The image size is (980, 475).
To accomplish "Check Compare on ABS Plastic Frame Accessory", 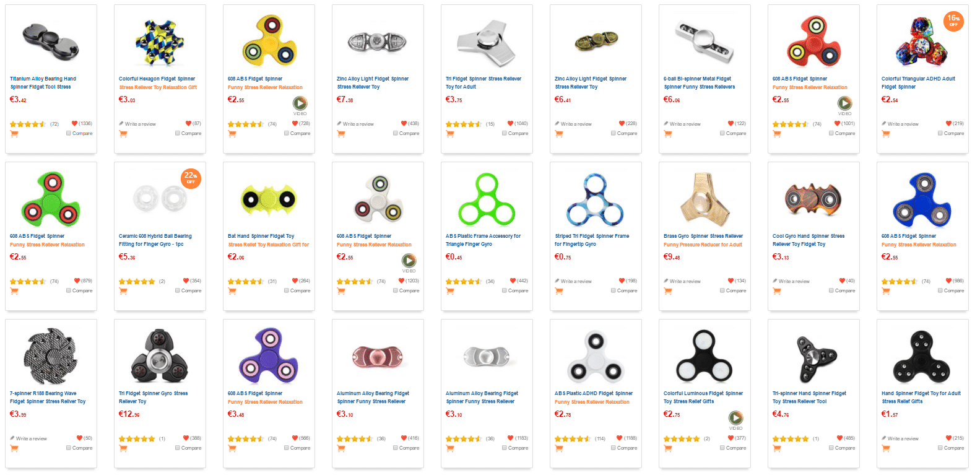I will (x=504, y=290).
